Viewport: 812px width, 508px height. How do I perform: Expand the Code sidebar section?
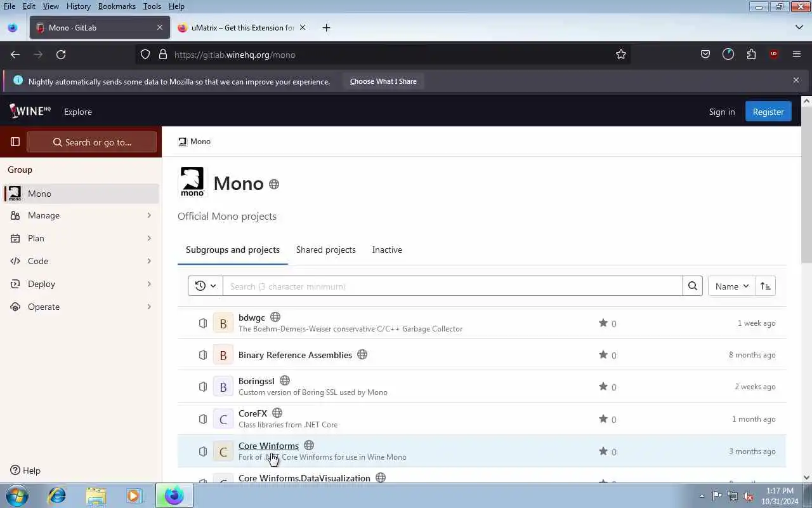(81, 261)
